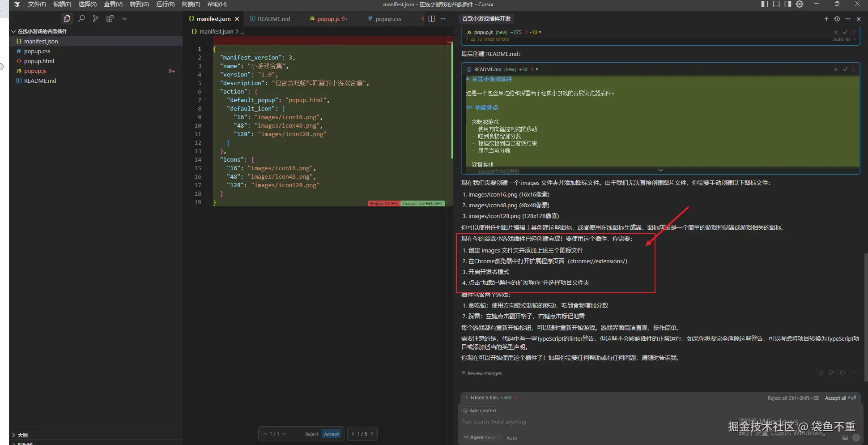Open the 文件(F) menu
The width and height of the screenshot is (868, 445).
coord(37,4)
